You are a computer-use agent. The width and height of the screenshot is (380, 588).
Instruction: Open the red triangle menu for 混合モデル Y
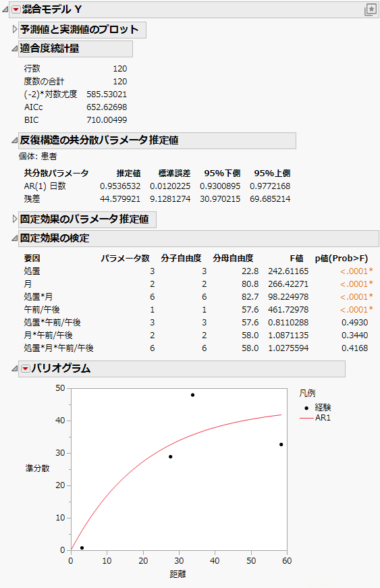pyautogui.click(x=16, y=9)
